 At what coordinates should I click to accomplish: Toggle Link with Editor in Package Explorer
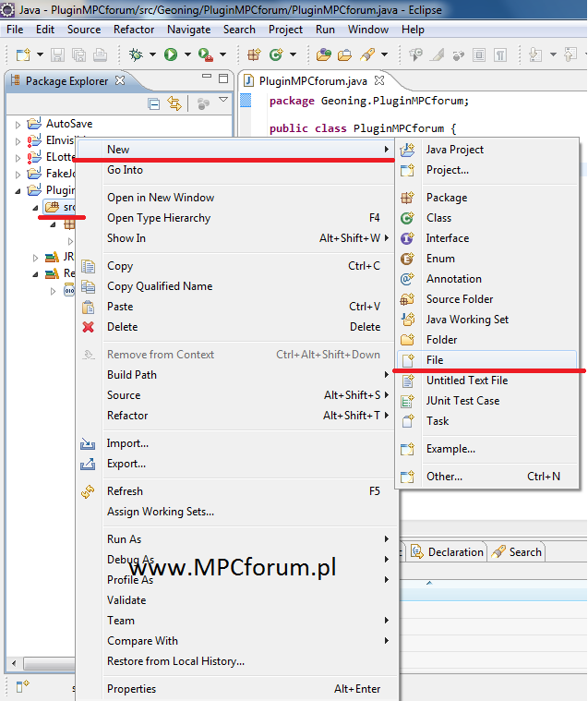pyautogui.click(x=174, y=103)
